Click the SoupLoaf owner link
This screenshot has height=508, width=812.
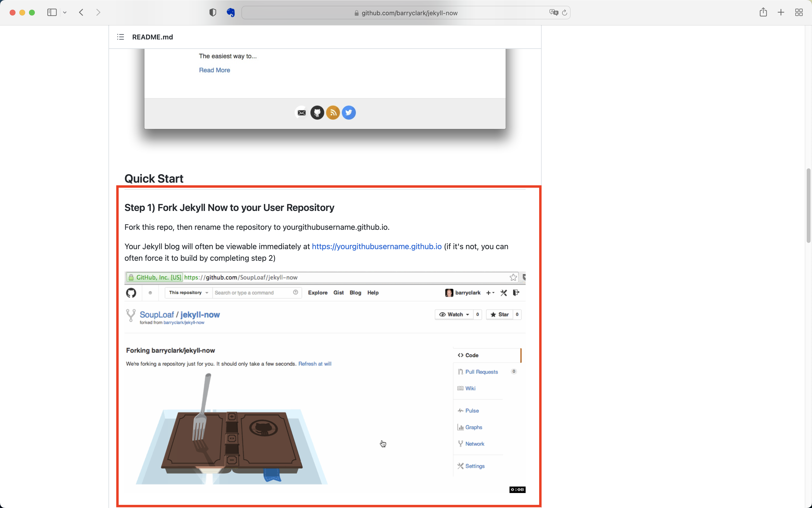point(157,314)
